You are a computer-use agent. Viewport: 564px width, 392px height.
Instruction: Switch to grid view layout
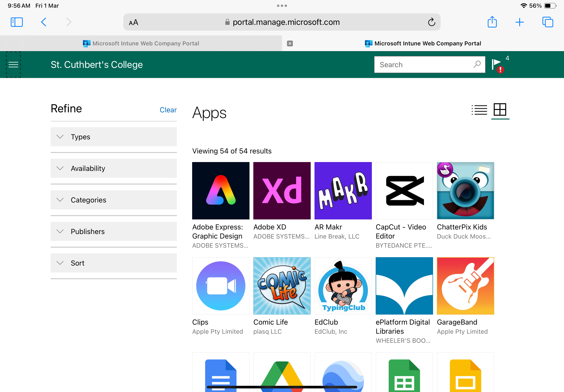click(500, 109)
